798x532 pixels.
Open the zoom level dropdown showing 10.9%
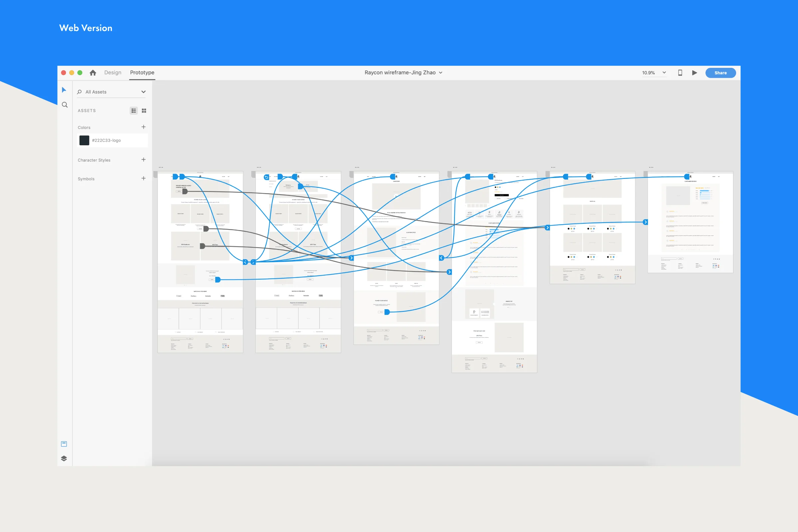pyautogui.click(x=654, y=72)
